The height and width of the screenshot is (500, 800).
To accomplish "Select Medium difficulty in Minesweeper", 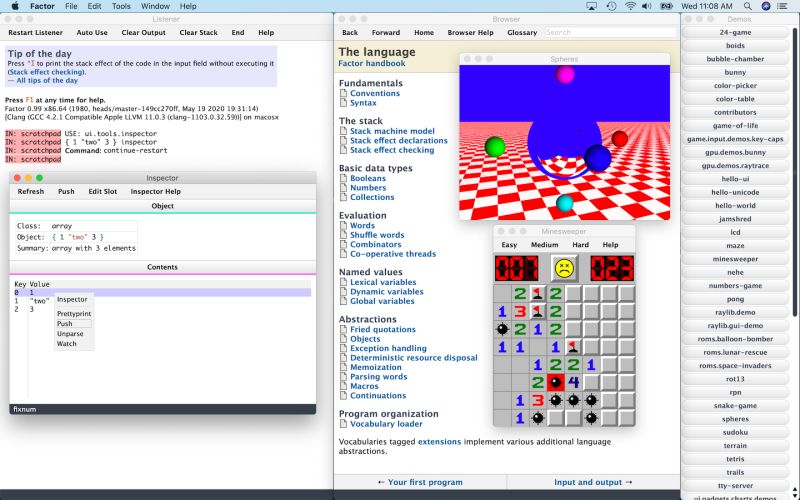I will click(x=544, y=245).
